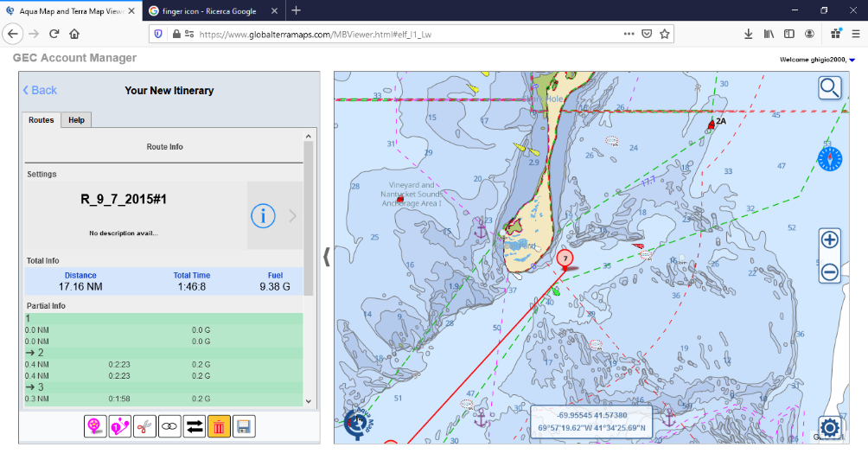
Task: Save the route with the floppy disk icon
Action: 244,426
